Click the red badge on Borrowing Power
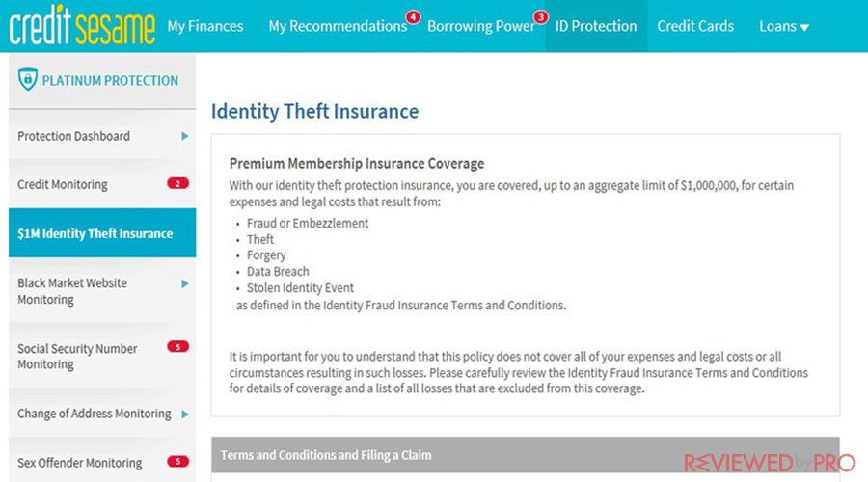This screenshot has height=482, width=868. click(x=541, y=17)
